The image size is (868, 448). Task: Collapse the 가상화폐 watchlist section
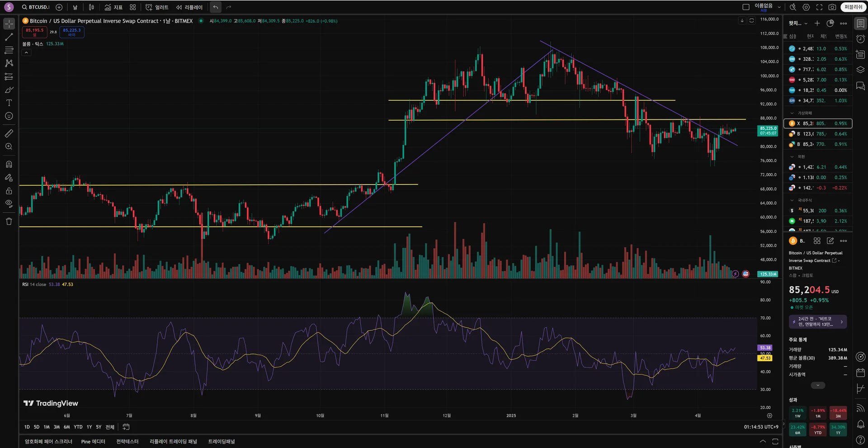coord(792,113)
